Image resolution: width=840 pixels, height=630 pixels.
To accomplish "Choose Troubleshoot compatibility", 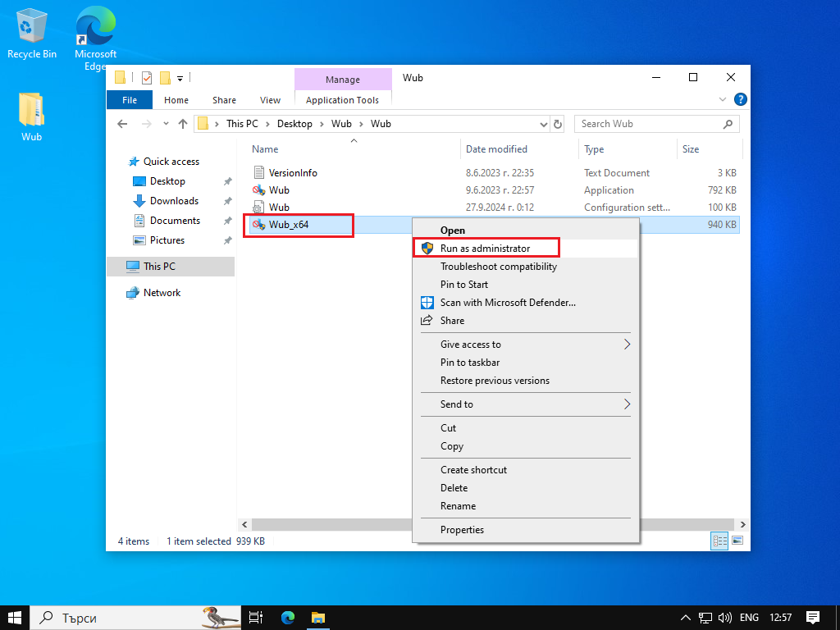I will [526, 267].
